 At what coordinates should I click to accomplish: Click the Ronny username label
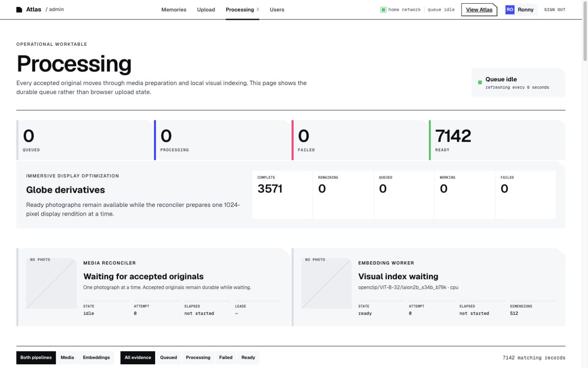pyautogui.click(x=526, y=9)
